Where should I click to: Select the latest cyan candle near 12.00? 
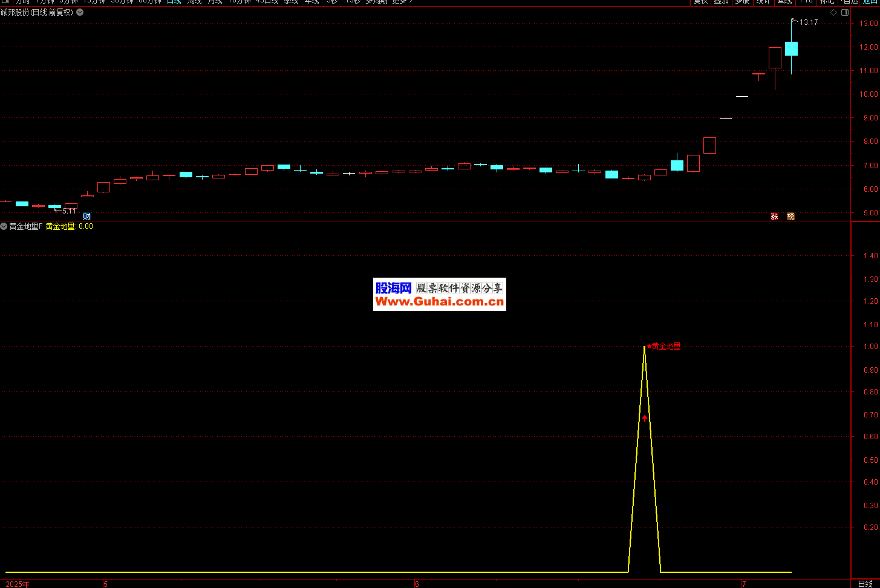(x=791, y=48)
